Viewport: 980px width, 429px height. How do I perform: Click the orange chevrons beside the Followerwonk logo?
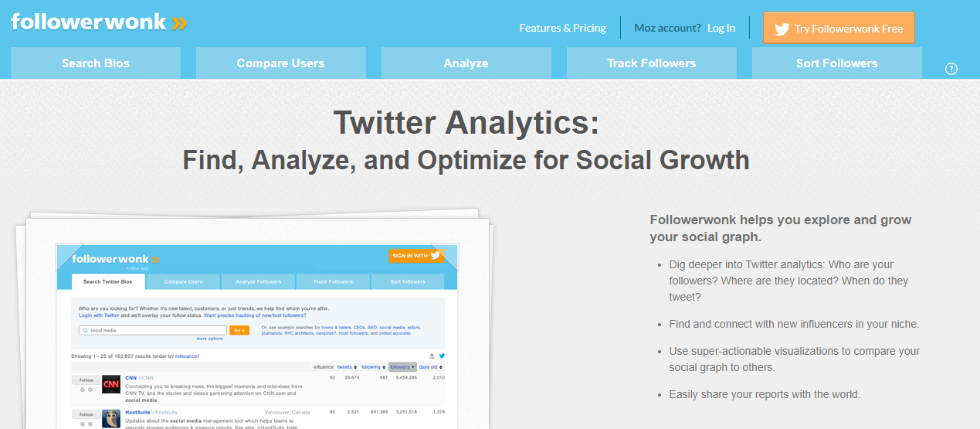click(179, 24)
